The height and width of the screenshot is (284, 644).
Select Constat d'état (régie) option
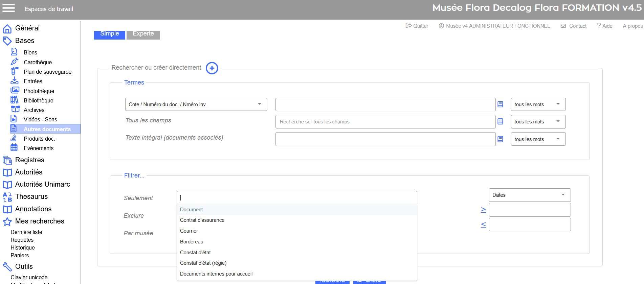[297, 263]
